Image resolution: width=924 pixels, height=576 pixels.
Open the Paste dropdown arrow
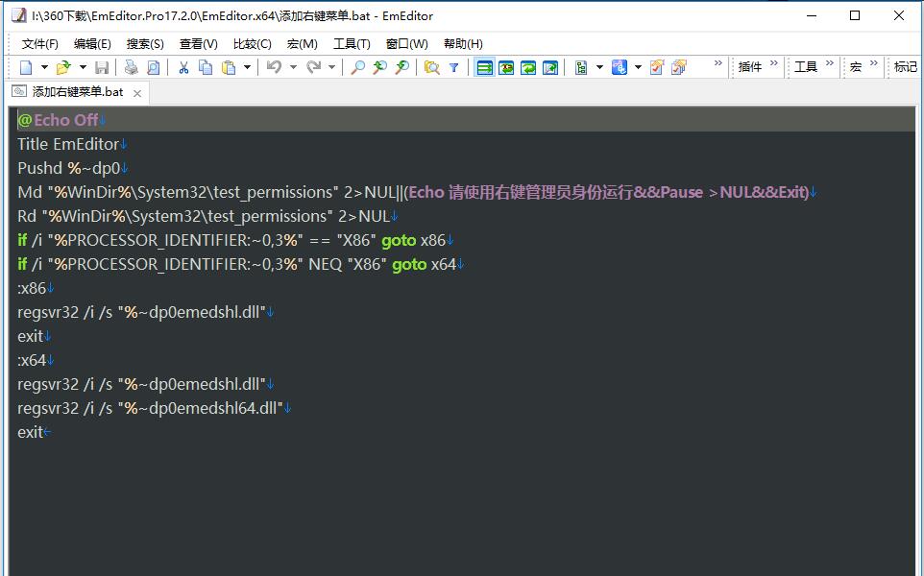tap(247, 67)
